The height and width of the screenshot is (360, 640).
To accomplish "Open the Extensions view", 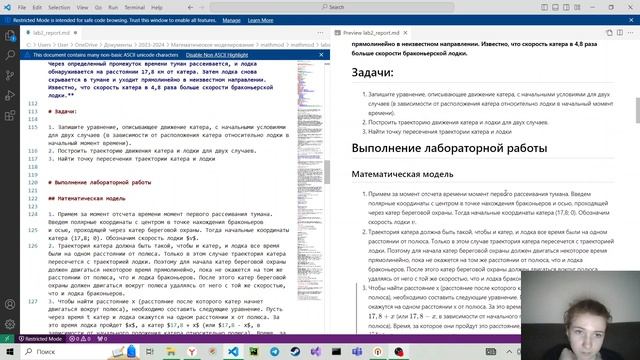I will [x=10, y=115].
